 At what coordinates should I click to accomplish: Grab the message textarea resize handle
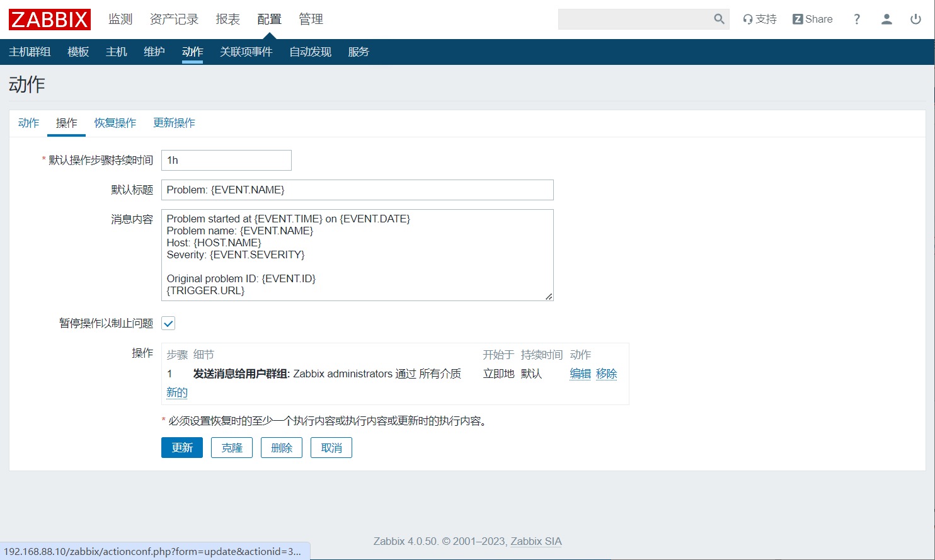[549, 296]
